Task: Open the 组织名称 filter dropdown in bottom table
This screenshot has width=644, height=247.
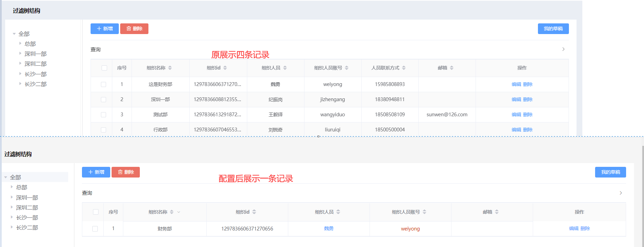Action: coord(179,212)
